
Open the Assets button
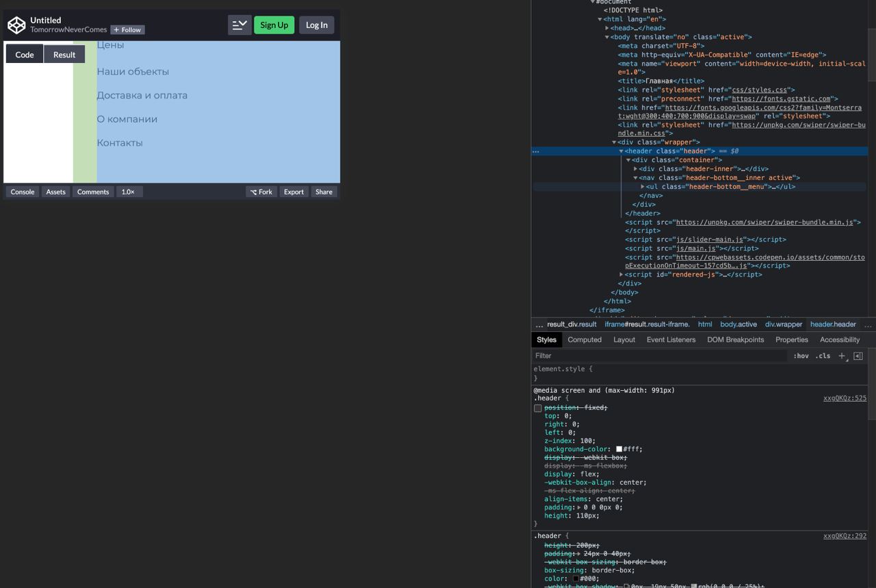pyautogui.click(x=55, y=192)
